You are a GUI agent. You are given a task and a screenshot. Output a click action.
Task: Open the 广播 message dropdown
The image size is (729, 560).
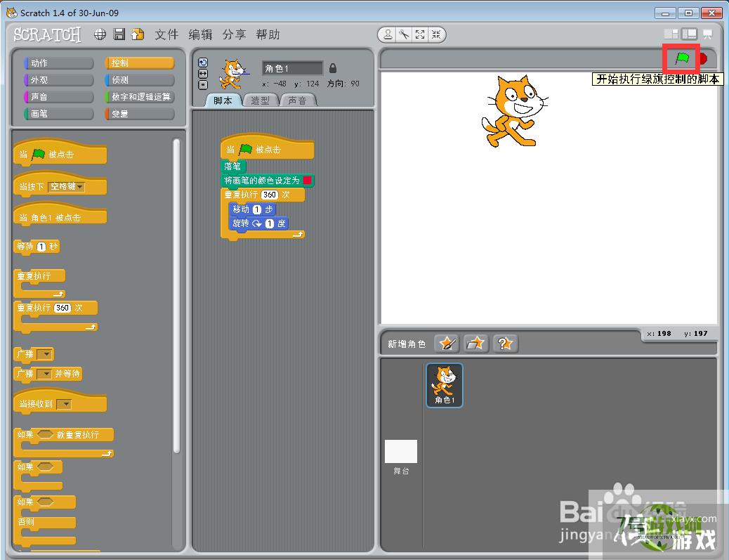(45, 354)
